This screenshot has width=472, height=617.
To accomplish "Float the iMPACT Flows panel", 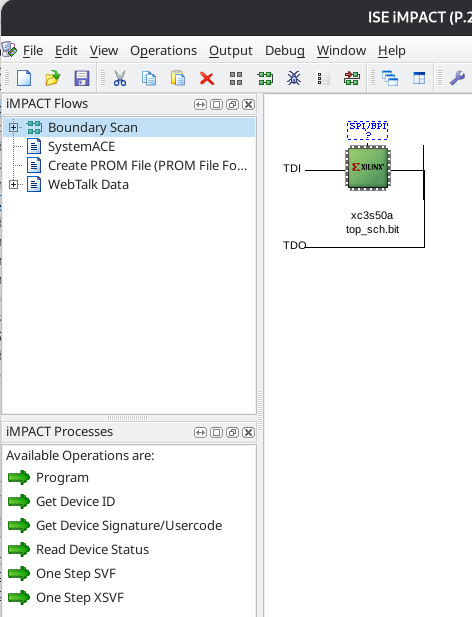I will (x=232, y=104).
